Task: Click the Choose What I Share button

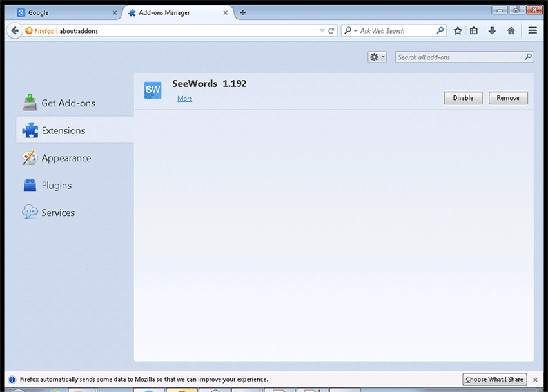Action: (x=494, y=379)
